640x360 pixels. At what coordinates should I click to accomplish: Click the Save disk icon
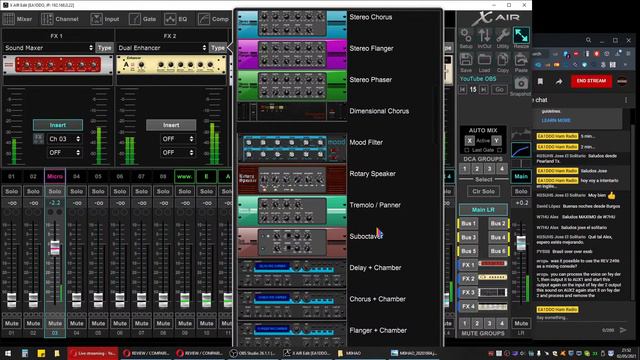pos(466,60)
